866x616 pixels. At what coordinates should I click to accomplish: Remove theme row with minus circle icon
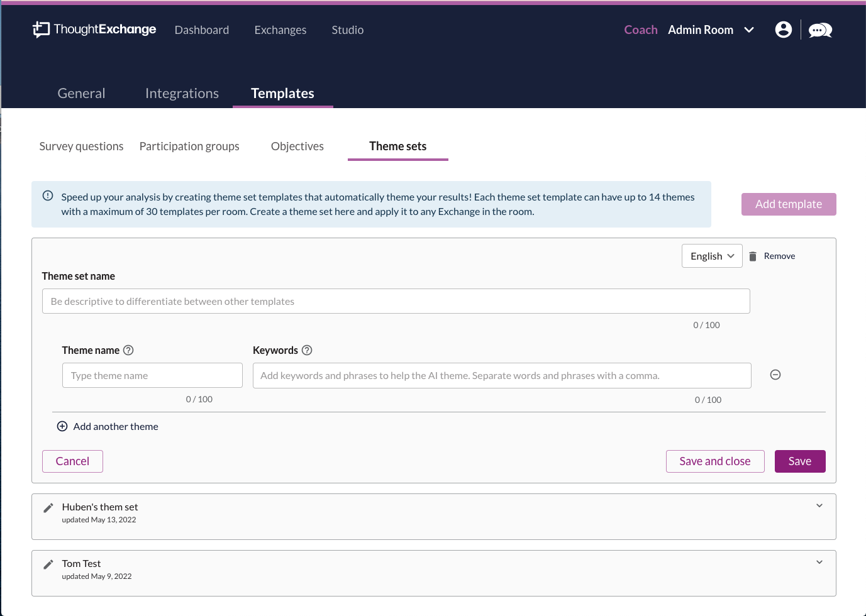(x=775, y=375)
